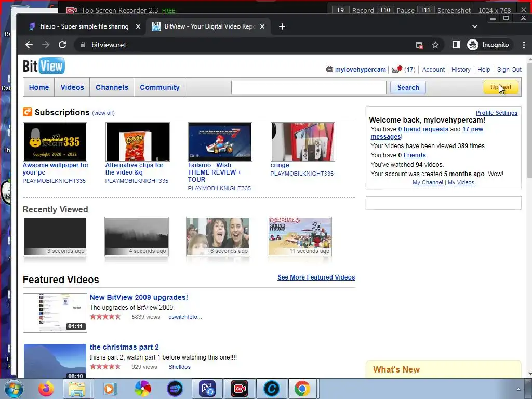
Task: Close the BitView tab
Action: [x=262, y=26]
